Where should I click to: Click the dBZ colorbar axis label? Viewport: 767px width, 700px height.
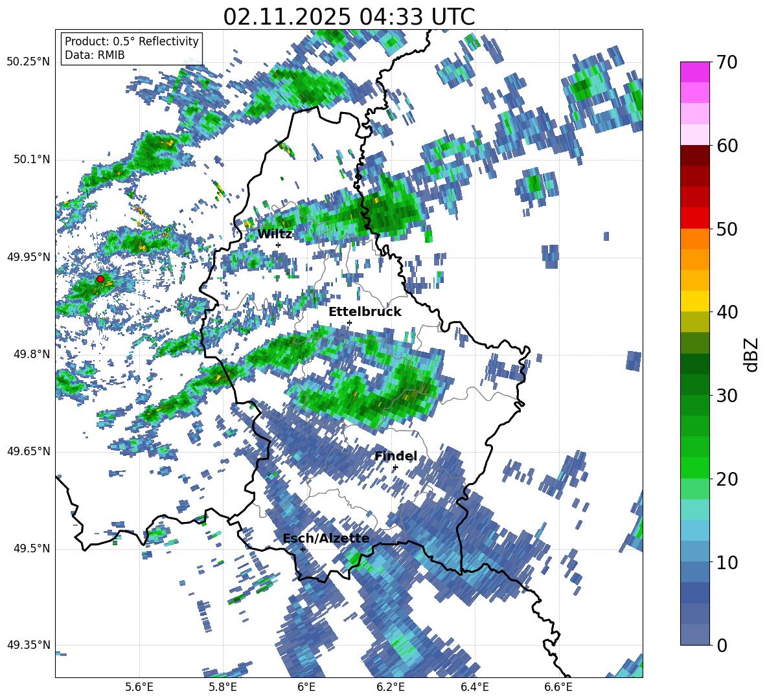752,354
